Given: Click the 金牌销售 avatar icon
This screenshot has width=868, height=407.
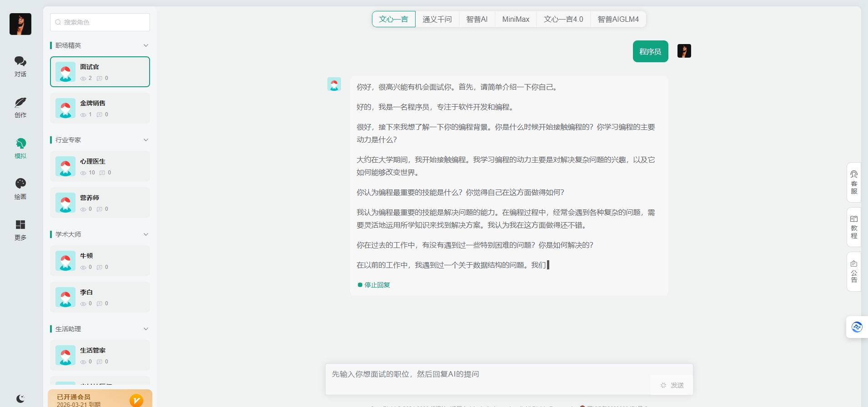Looking at the screenshot, I should [65, 108].
